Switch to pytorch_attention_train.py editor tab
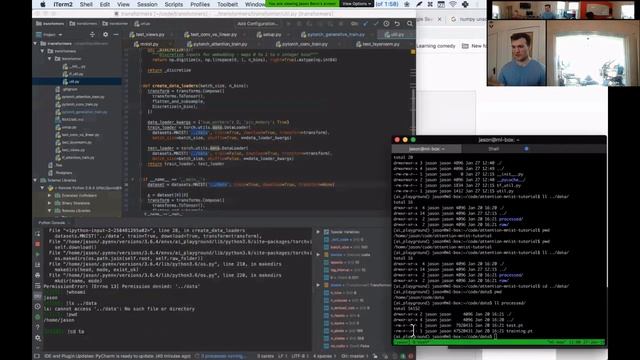Viewport: 640px width, 360px height. click(220, 44)
